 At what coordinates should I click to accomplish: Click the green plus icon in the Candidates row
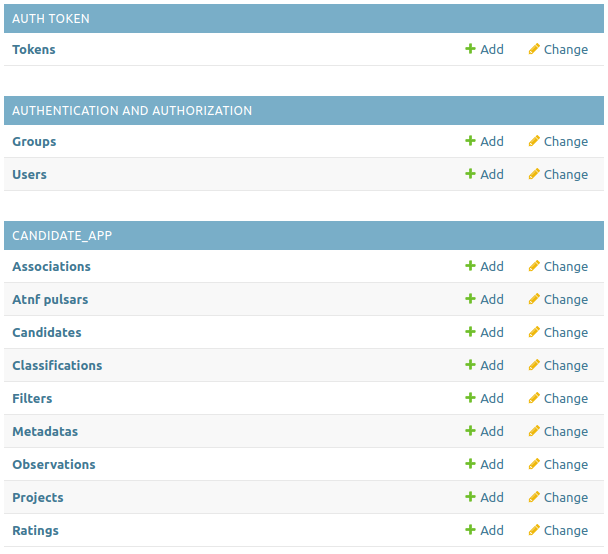(470, 331)
